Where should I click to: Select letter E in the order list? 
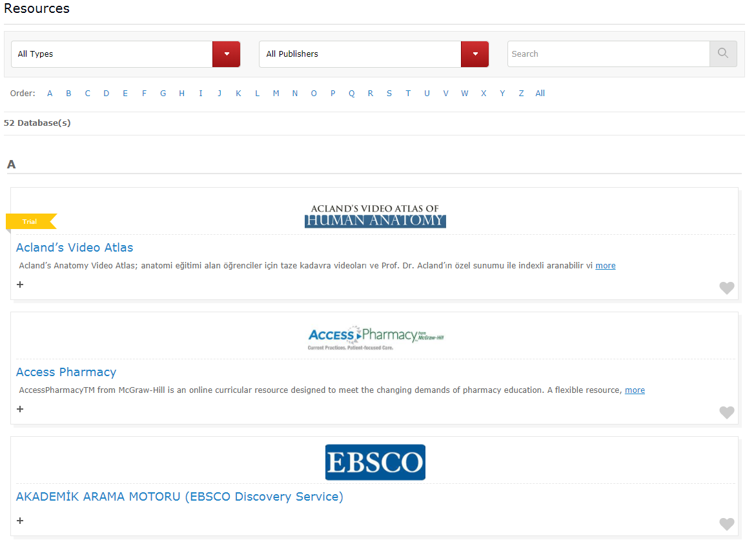point(125,93)
